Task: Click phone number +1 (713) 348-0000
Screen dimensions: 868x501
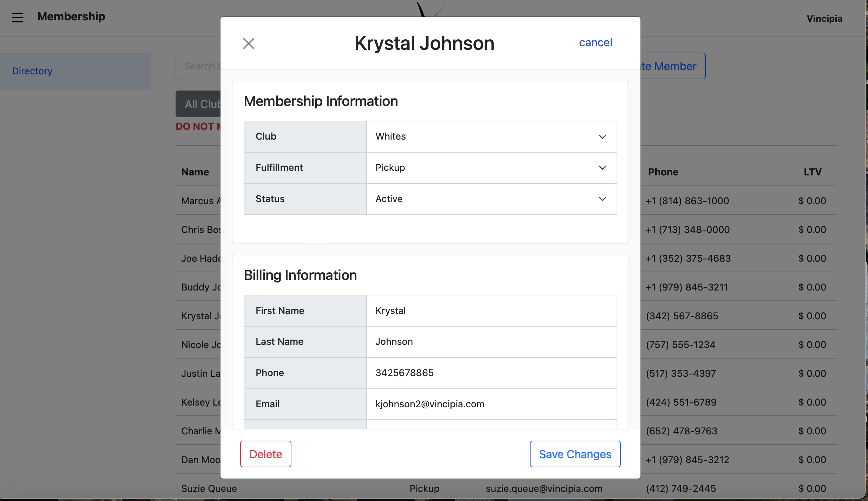Action: point(688,229)
